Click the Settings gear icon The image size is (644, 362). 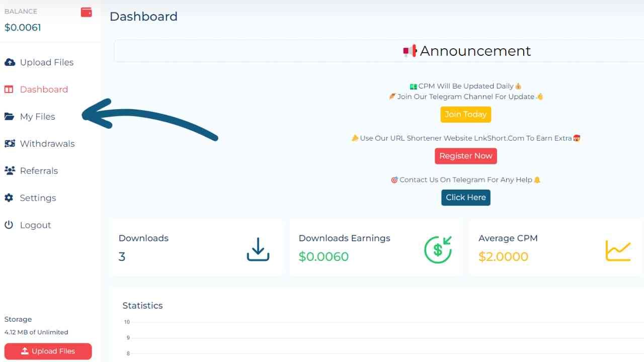9,198
